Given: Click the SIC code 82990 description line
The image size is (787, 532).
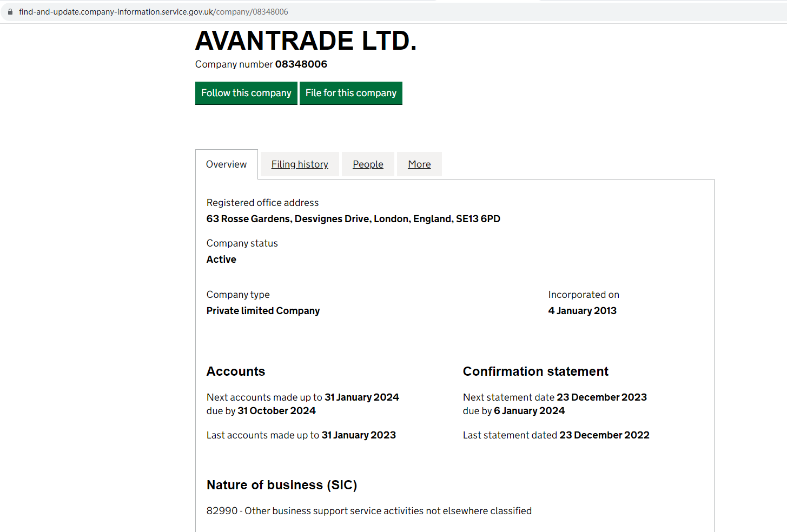Looking at the screenshot, I should (369, 511).
